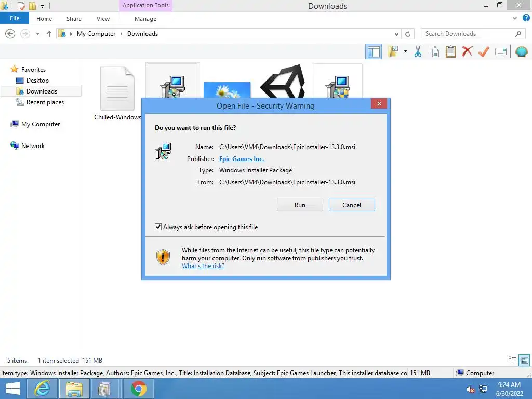The width and height of the screenshot is (532, 399).
Task: Click the orange checkmark Properties icon
Action: (484, 51)
